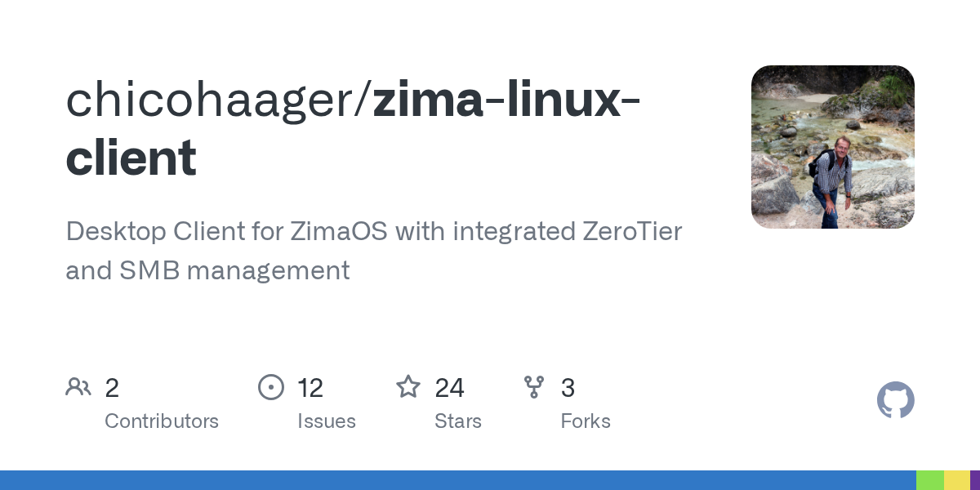The image size is (980, 490).
Task: Open the GitHub octocat logo
Action: pos(896,400)
